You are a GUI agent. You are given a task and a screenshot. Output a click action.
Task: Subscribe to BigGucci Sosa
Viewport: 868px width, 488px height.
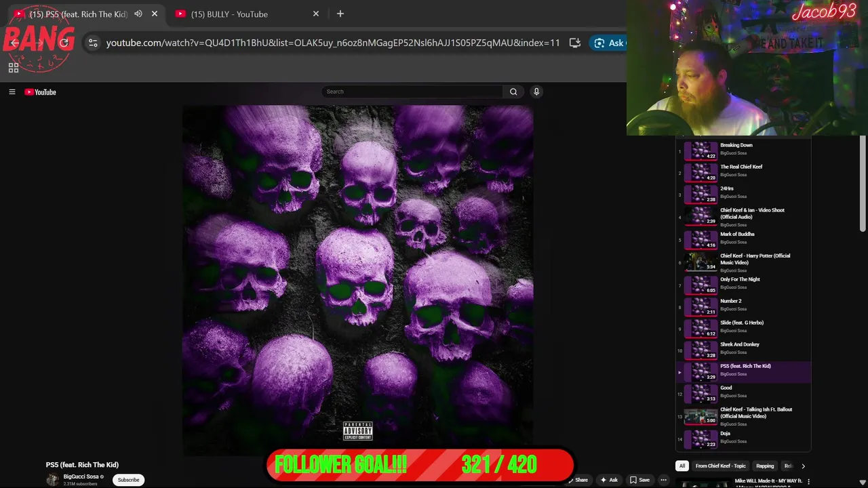(x=128, y=480)
